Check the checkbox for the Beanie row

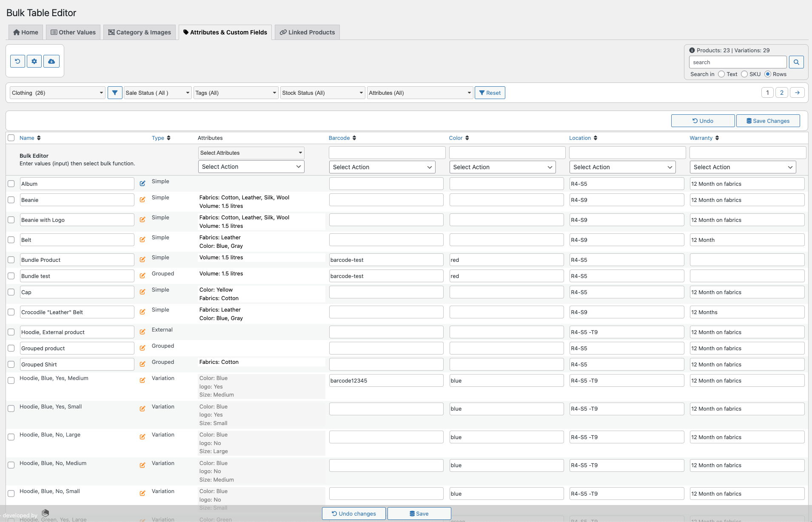11,200
